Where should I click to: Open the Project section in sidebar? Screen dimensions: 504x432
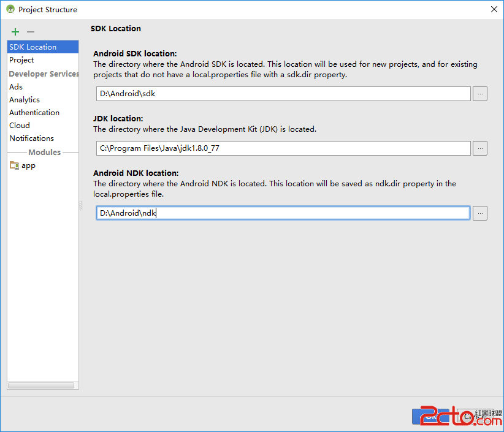21,60
